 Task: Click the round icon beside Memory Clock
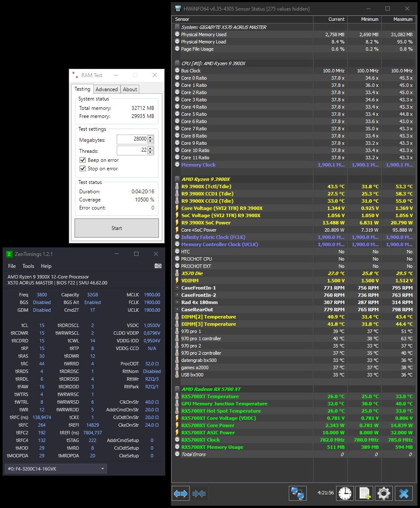point(177,164)
